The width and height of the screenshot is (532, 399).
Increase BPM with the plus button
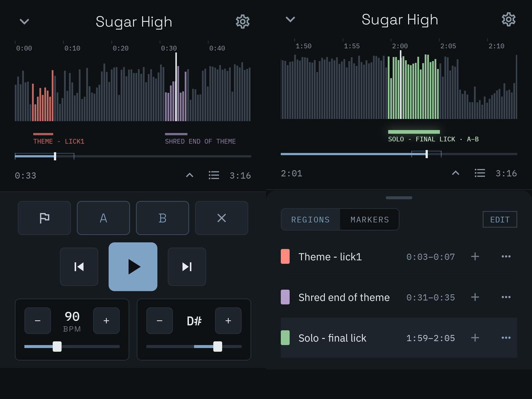[106, 321]
